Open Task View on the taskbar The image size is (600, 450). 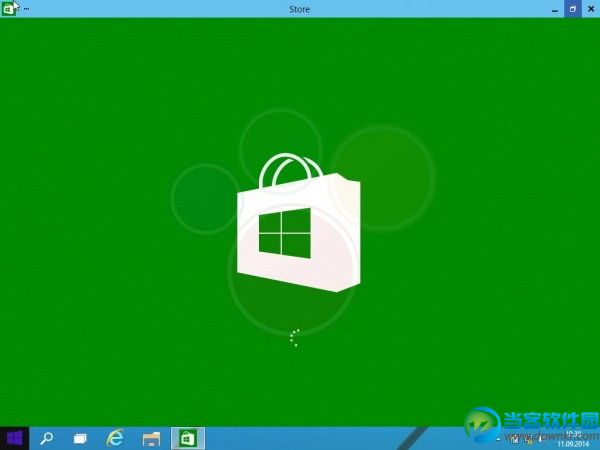pos(80,439)
